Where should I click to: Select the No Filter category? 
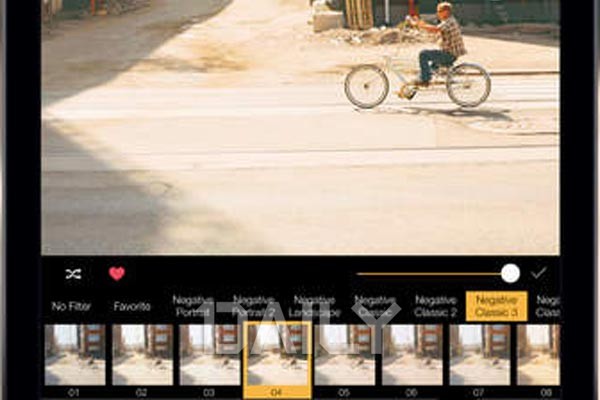tap(71, 306)
